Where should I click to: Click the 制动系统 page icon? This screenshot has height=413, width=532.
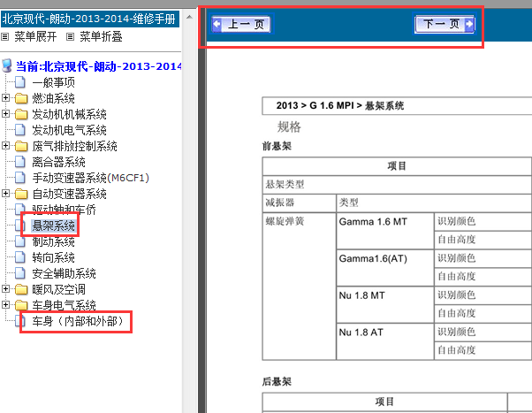[x=20, y=241]
